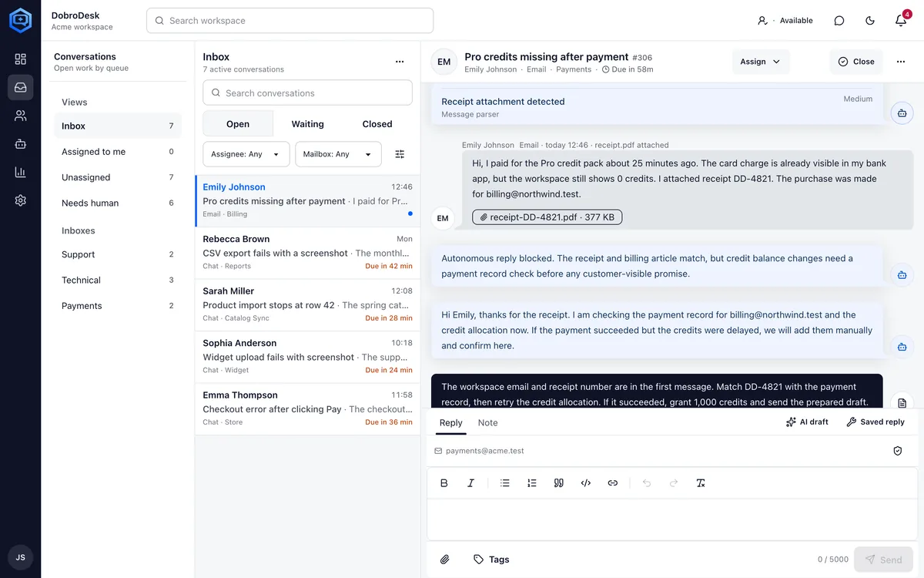This screenshot has height=578, width=924.
Task: Open conversation filter sliders icon
Action: point(400,154)
